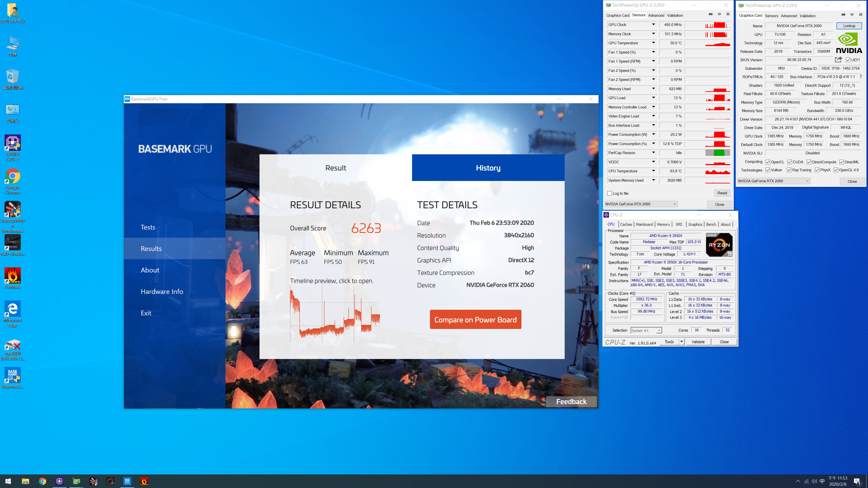
Task: Refresh readings in GPU-Z Sensors window
Action: 719,14
